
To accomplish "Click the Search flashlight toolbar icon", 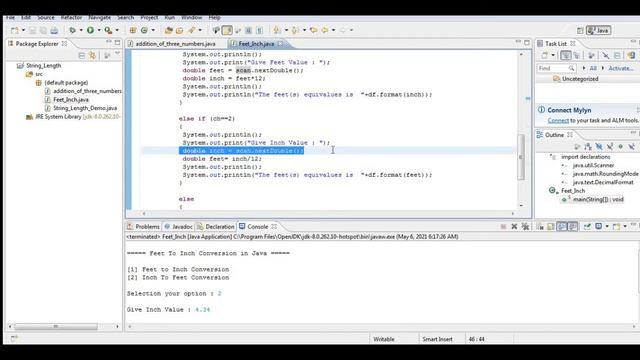I will point(191,30).
